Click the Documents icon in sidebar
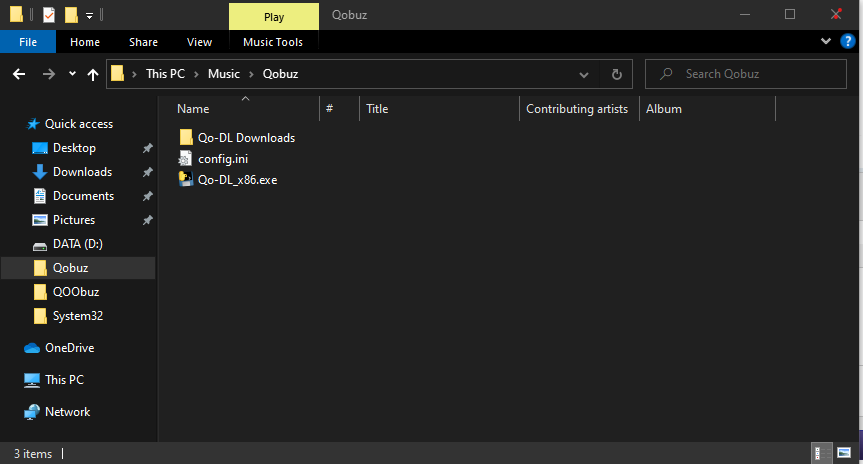The height and width of the screenshot is (464, 863). (40, 196)
